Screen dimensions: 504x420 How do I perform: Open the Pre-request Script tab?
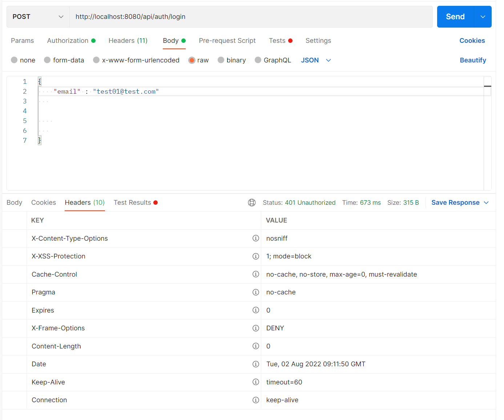pyautogui.click(x=227, y=41)
